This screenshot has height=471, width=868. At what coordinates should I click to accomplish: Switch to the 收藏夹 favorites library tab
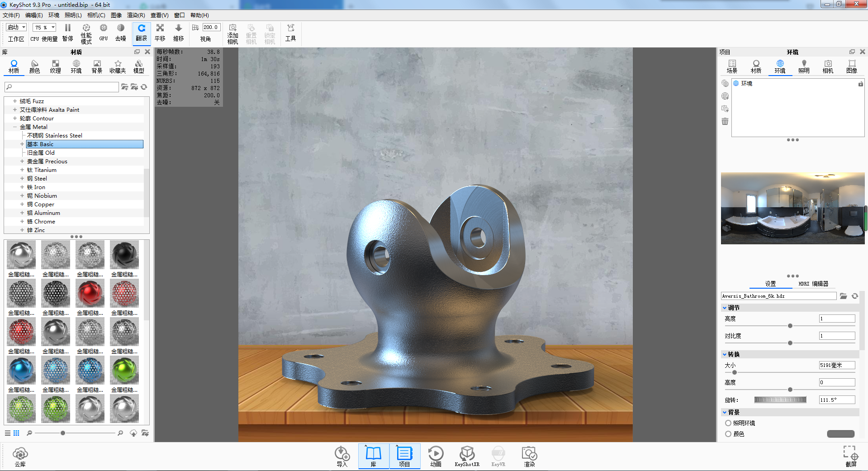[118, 67]
